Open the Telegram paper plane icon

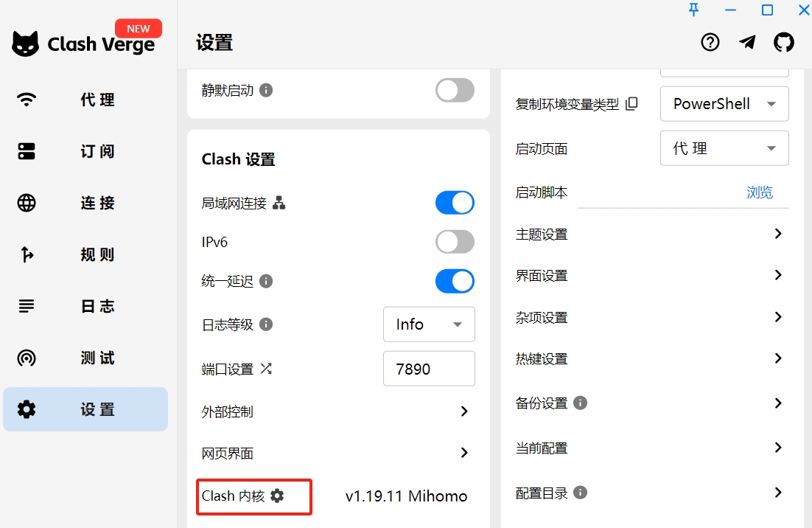(746, 42)
